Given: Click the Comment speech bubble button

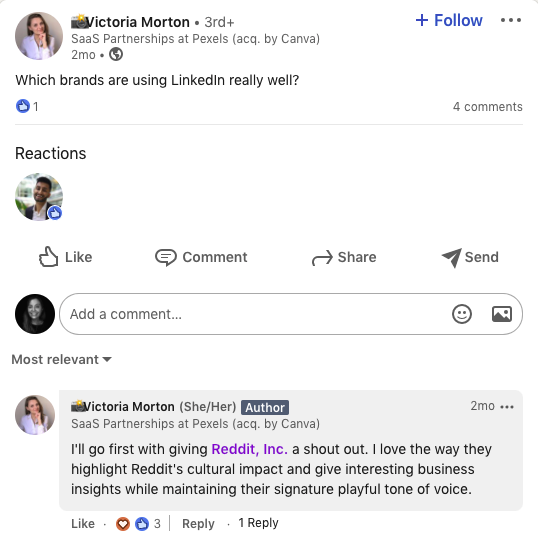Looking at the screenshot, I should coord(201,257).
